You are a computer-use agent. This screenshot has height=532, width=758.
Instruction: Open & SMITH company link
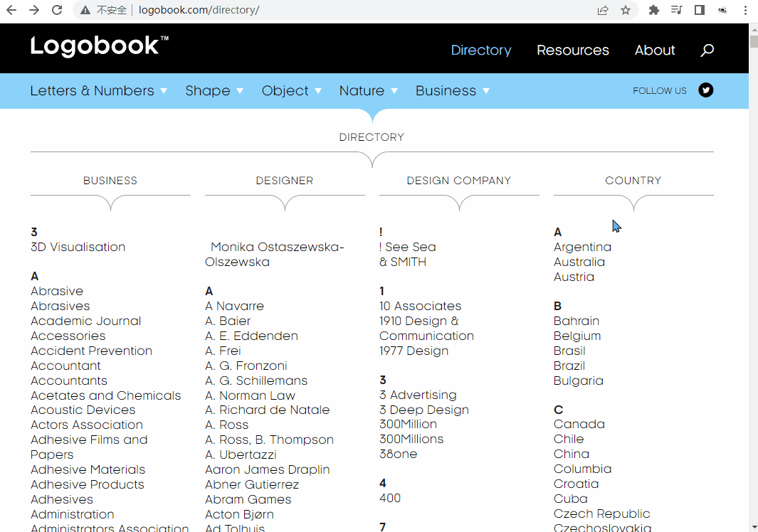pyautogui.click(x=403, y=262)
